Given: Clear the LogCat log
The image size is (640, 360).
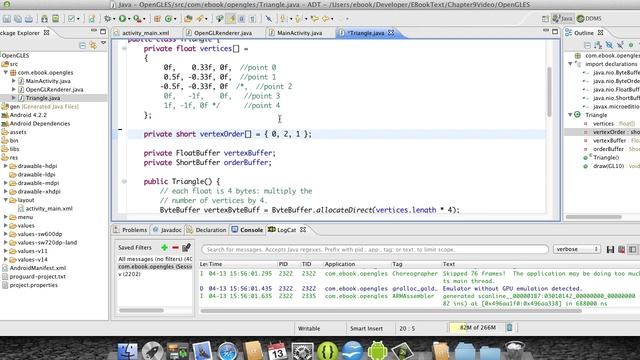Looking at the screenshot, I should click(621, 249).
